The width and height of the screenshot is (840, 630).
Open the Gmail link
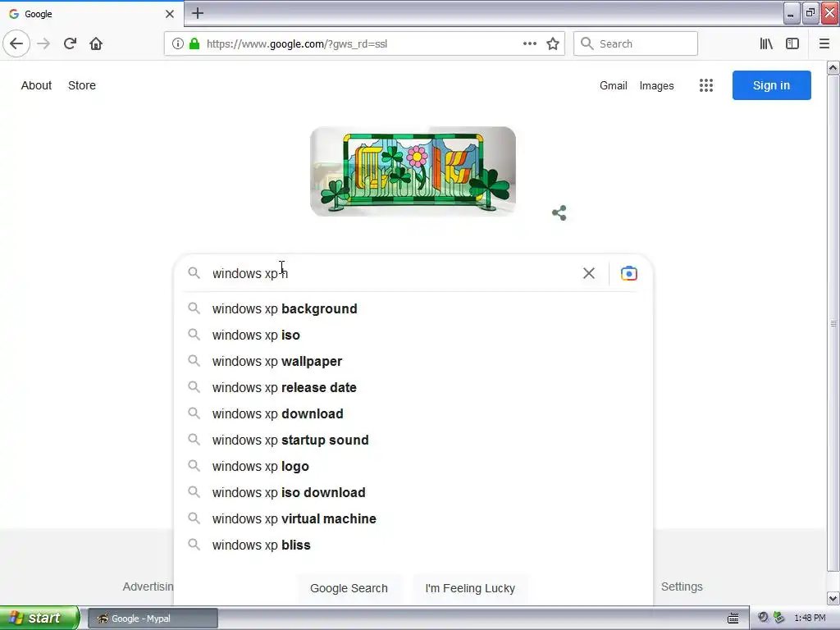(614, 85)
